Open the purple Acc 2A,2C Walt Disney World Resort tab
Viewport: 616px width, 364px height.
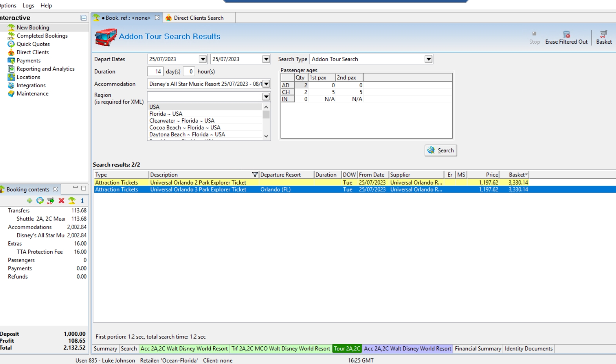407,349
